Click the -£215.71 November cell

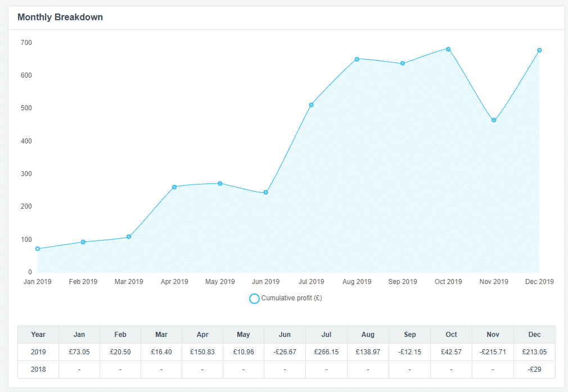point(493,352)
